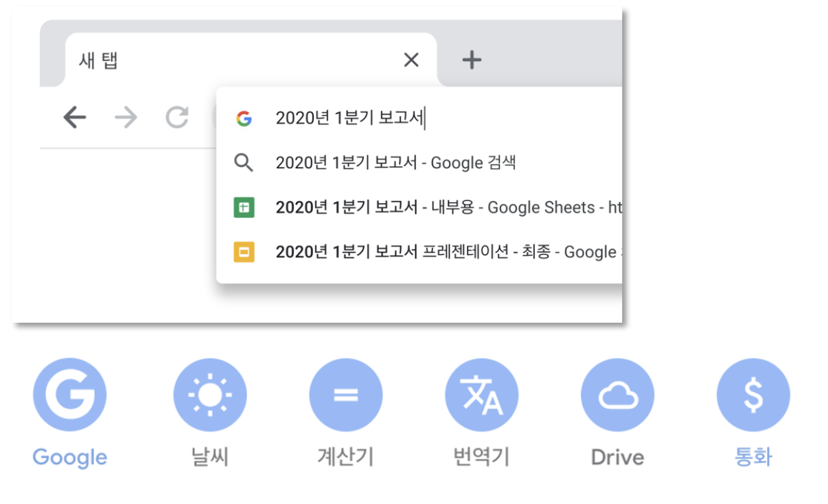Close the 새 탭 tab
828x504 pixels.
click(411, 60)
